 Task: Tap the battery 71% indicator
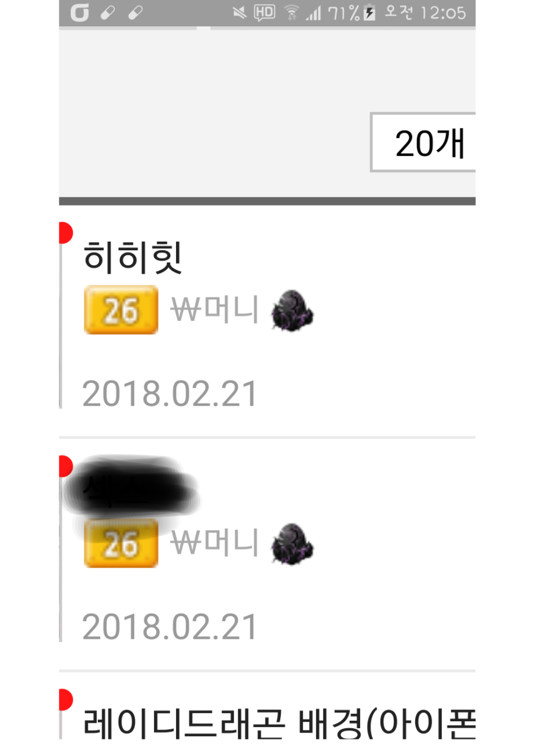point(351,12)
